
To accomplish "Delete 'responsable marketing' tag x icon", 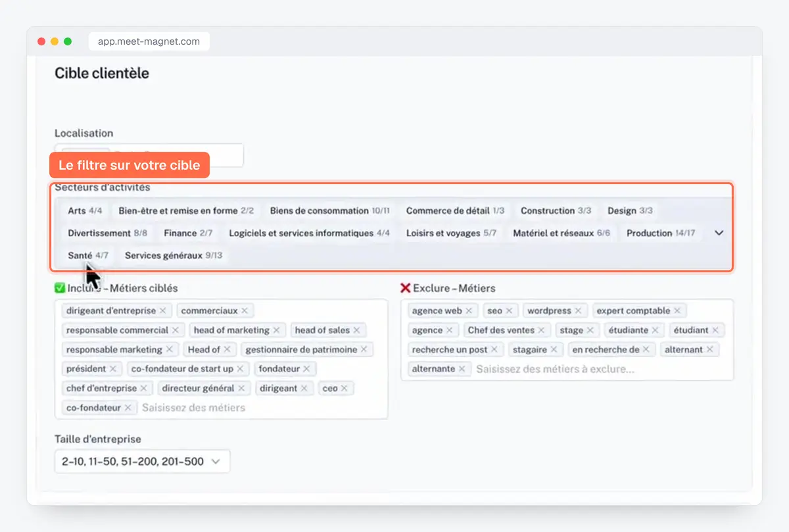I will (169, 349).
